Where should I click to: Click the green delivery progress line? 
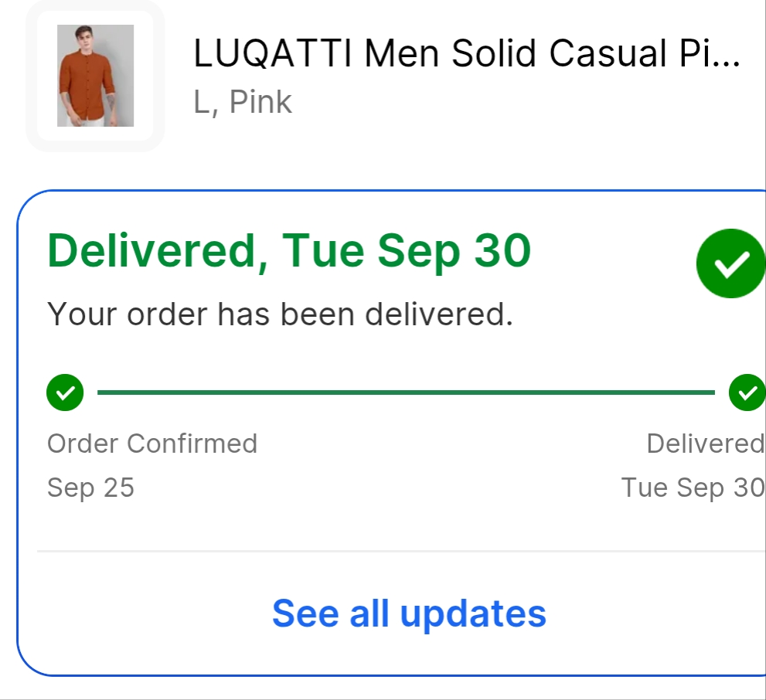coord(406,392)
